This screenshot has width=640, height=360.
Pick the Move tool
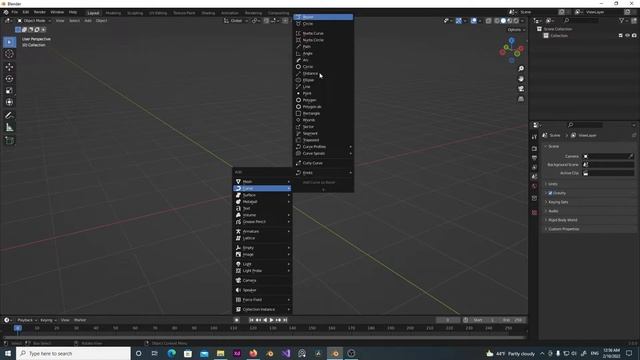pyautogui.click(x=9, y=67)
